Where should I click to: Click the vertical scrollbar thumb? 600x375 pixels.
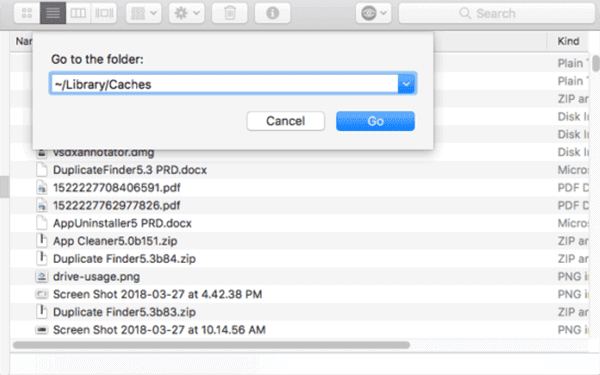point(595,64)
